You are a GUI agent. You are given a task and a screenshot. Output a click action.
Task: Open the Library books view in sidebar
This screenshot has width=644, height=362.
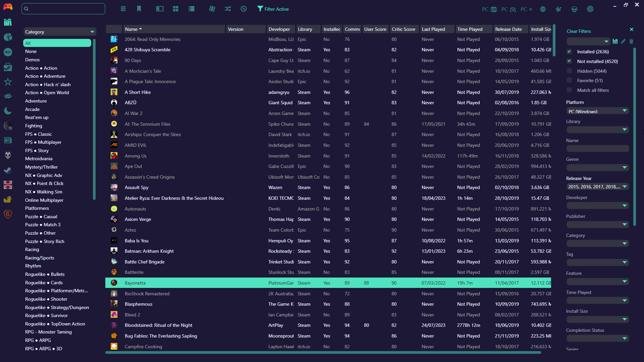(x=8, y=22)
